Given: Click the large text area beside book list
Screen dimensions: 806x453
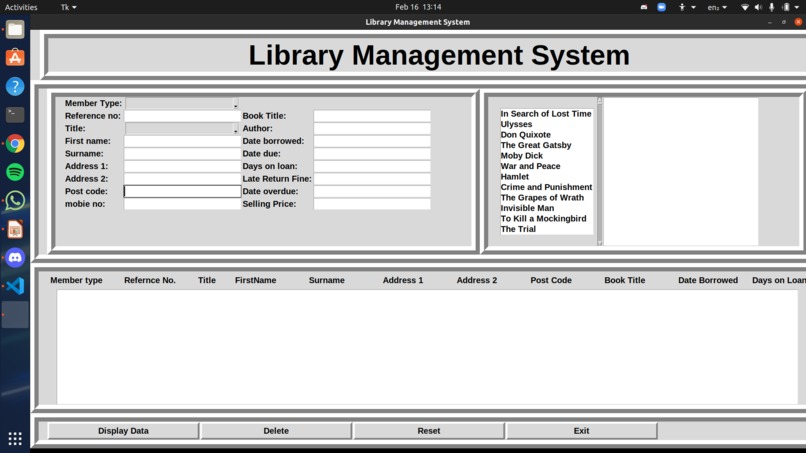Looking at the screenshot, I should pos(681,171).
